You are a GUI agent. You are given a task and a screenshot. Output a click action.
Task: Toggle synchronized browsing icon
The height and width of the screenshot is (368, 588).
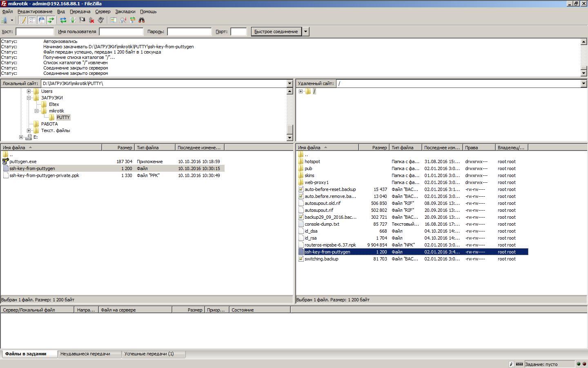[x=132, y=20]
